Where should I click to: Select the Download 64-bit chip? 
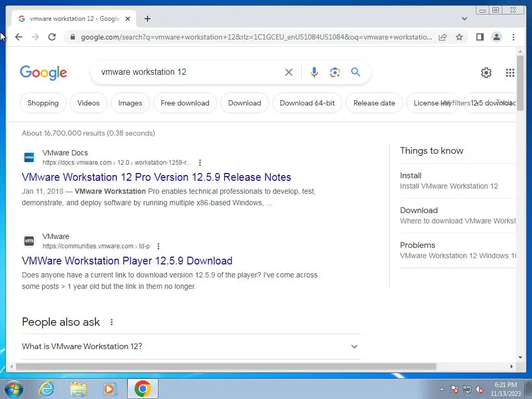307,103
